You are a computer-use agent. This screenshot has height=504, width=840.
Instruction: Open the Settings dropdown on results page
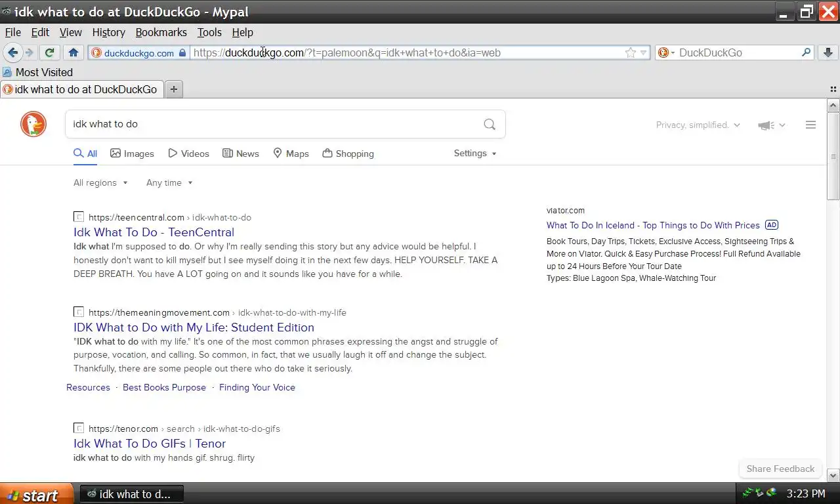(x=475, y=153)
